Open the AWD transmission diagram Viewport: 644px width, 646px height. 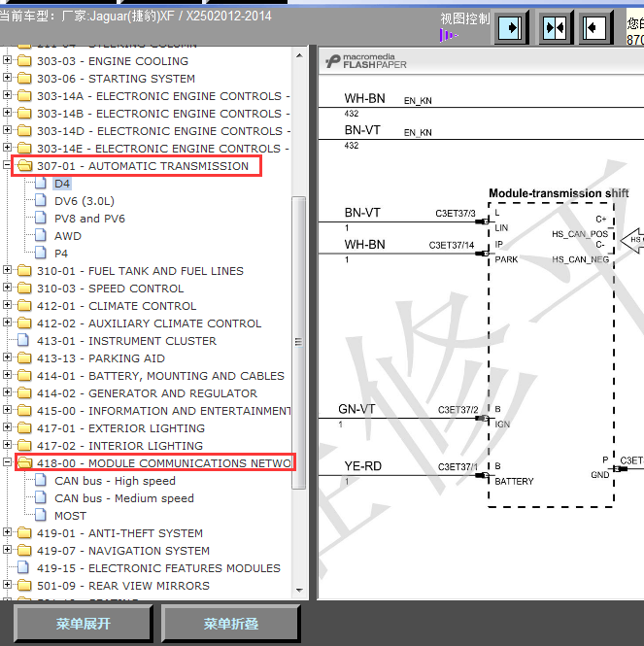68,236
